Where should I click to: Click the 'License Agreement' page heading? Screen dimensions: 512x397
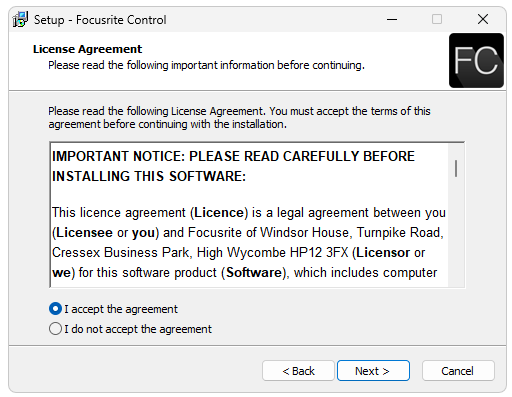pos(87,49)
